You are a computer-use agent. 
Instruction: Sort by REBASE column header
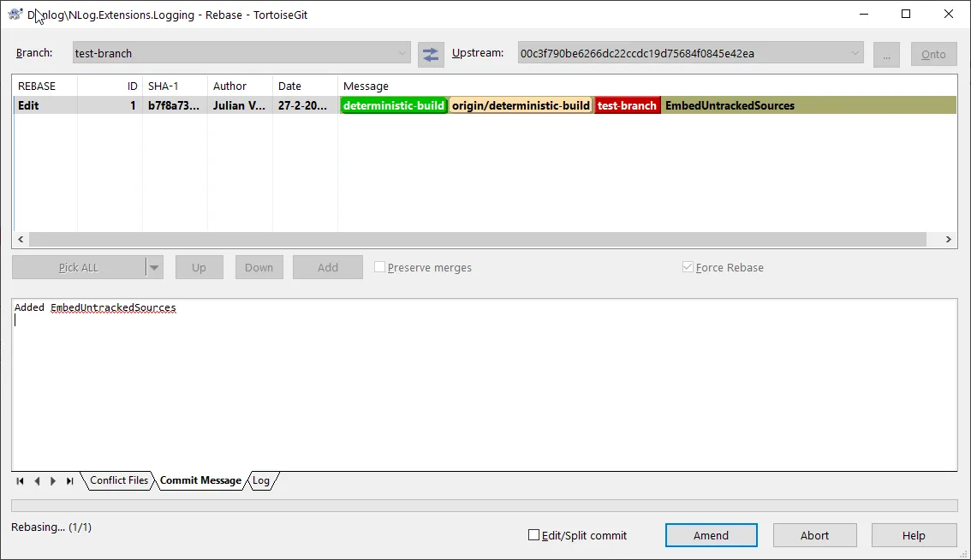pyautogui.click(x=45, y=86)
